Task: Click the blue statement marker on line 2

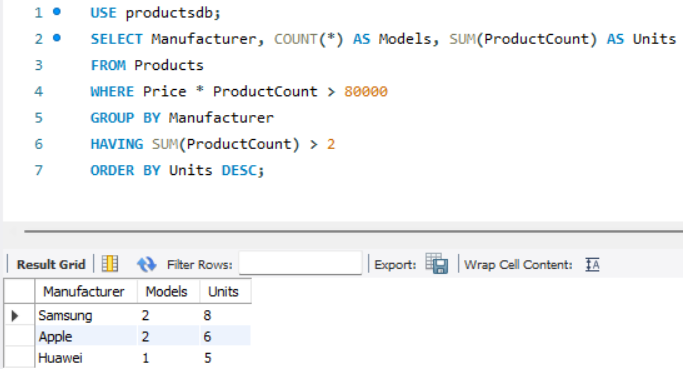Action: click(57, 38)
